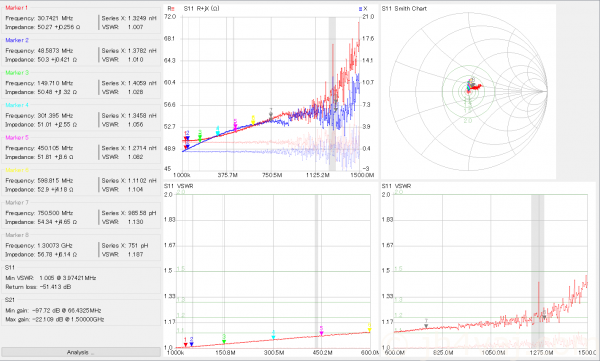Select the Marker 3 label

17,73
